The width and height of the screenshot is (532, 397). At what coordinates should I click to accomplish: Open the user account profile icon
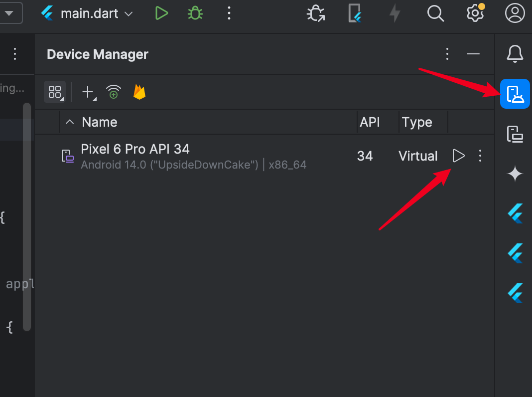515,13
